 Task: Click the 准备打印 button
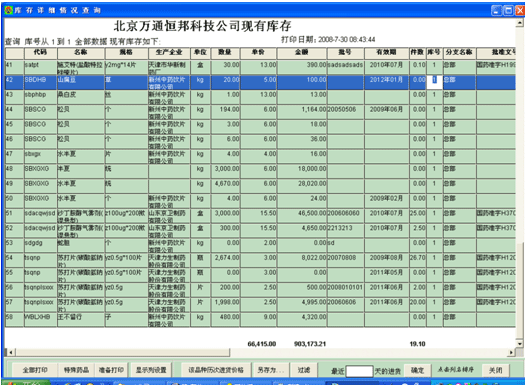111,370
